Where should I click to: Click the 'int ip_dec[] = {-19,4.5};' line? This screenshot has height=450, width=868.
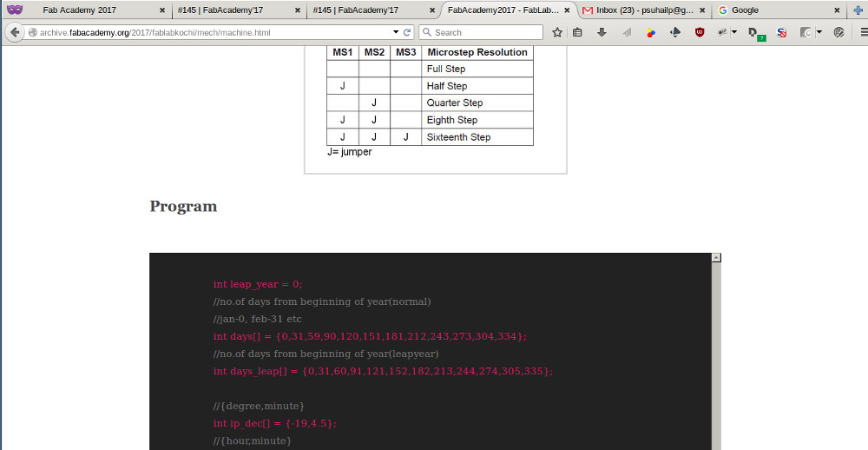tap(274, 423)
